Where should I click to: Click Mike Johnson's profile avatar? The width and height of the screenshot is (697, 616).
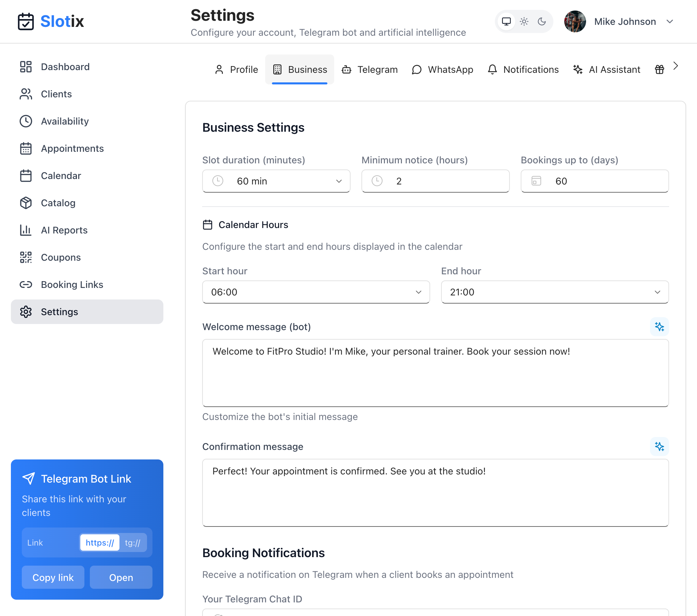[575, 21]
